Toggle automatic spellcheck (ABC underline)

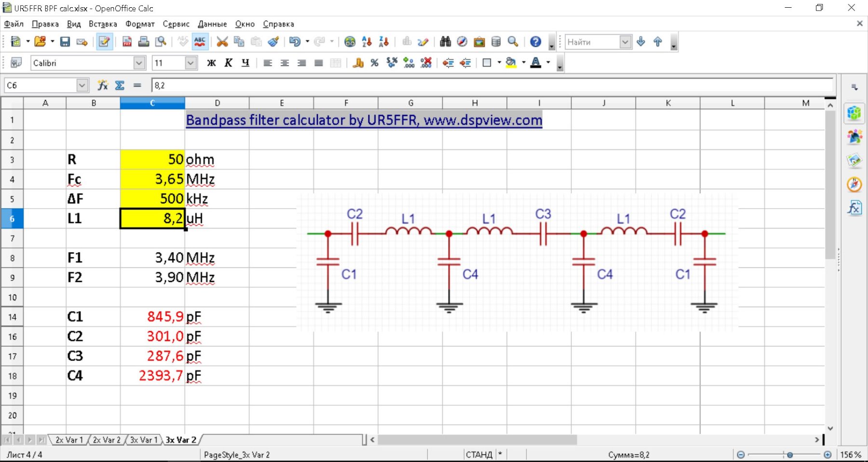tap(200, 42)
